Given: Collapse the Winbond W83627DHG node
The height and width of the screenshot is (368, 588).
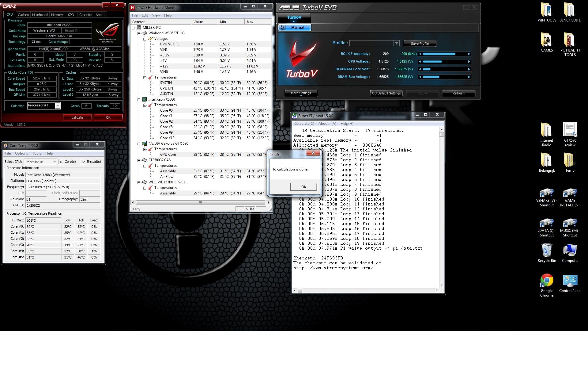Looking at the screenshot, I should 139,33.
